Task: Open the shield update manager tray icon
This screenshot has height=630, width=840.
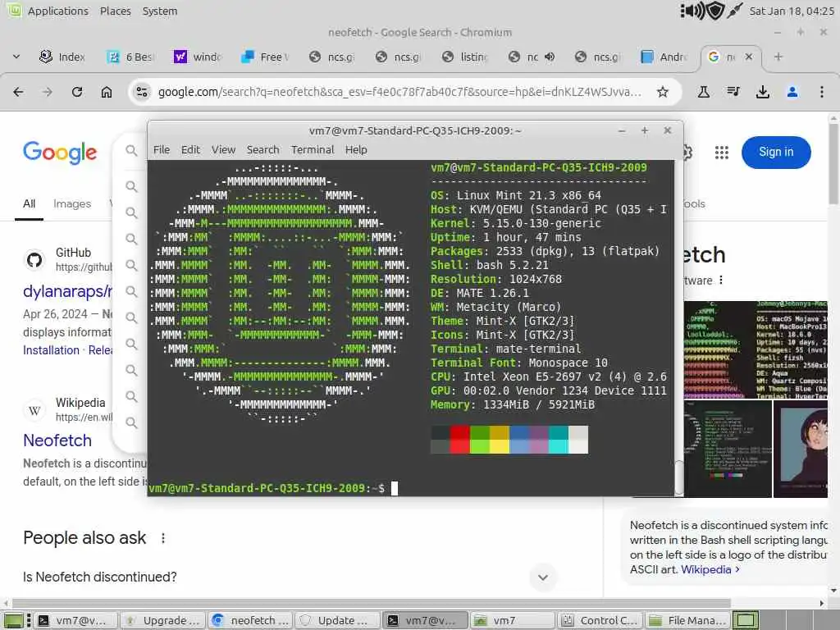Action: pyautogui.click(x=715, y=11)
